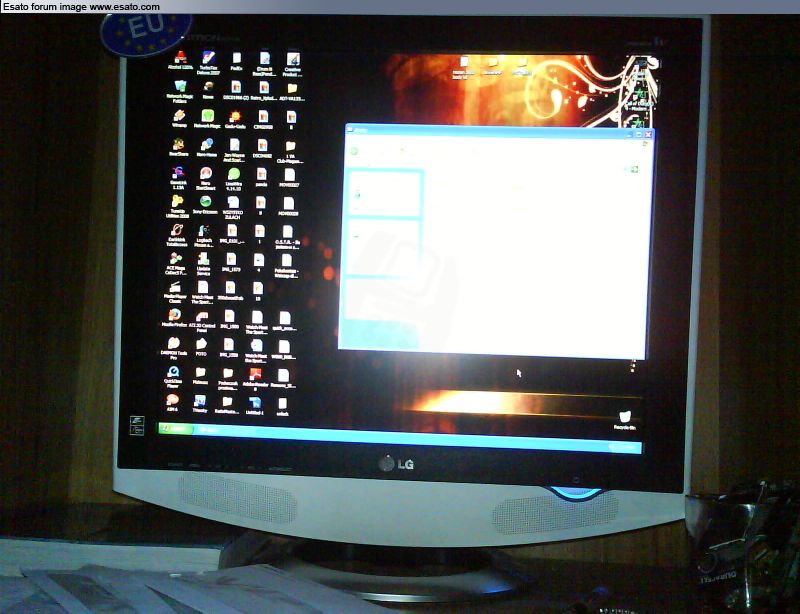Launch the DAEMON Tools Pro shortcut
This screenshot has width=800, height=614.
coord(174,348)
